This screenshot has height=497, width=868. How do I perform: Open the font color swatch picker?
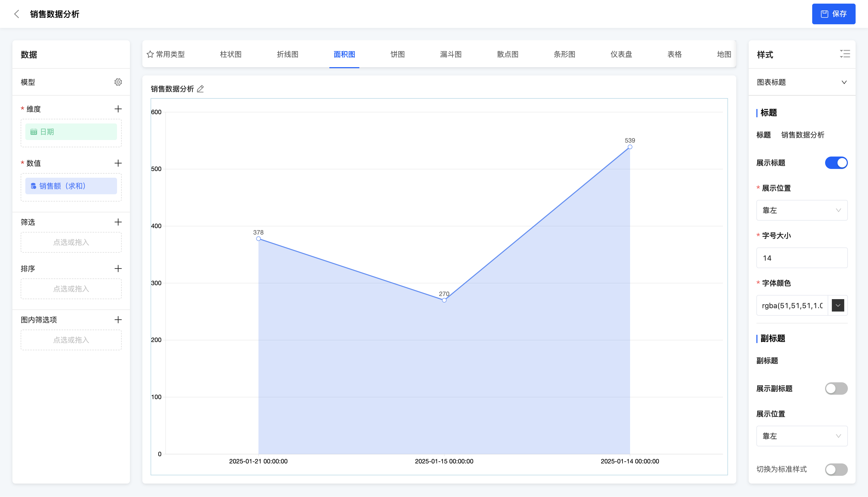838,306
